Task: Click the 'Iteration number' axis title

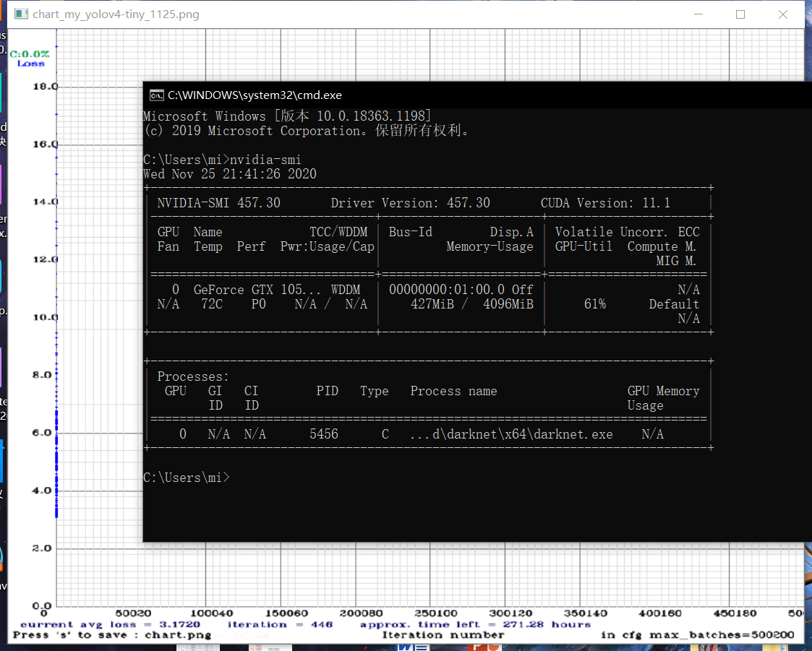Action: click(443, 635)
